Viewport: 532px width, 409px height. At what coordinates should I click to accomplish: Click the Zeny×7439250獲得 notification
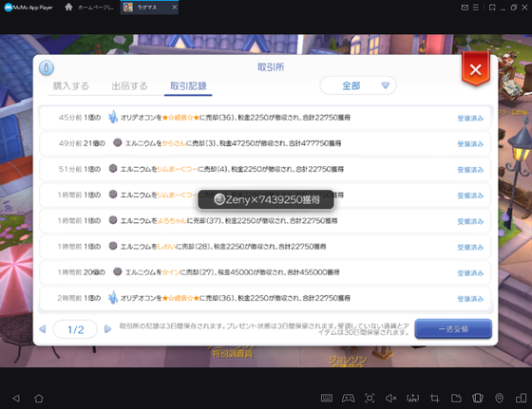click(x=266, y=199)
